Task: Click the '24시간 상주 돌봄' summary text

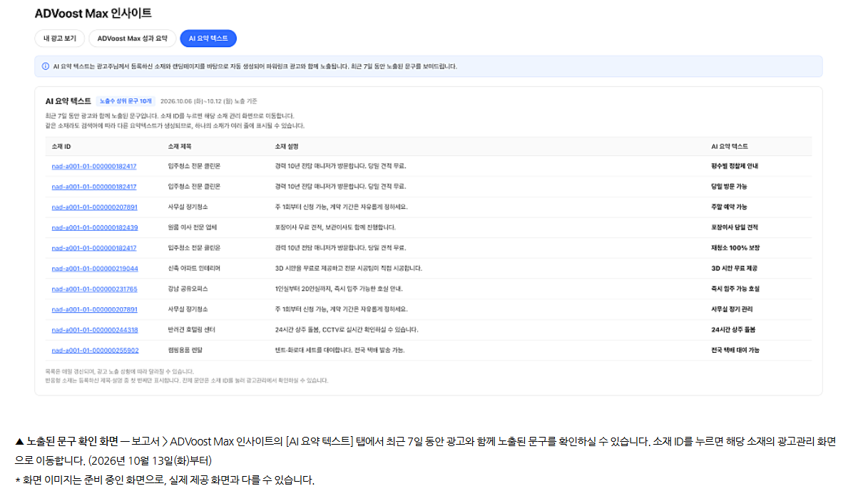Action: tap(733, 330)
